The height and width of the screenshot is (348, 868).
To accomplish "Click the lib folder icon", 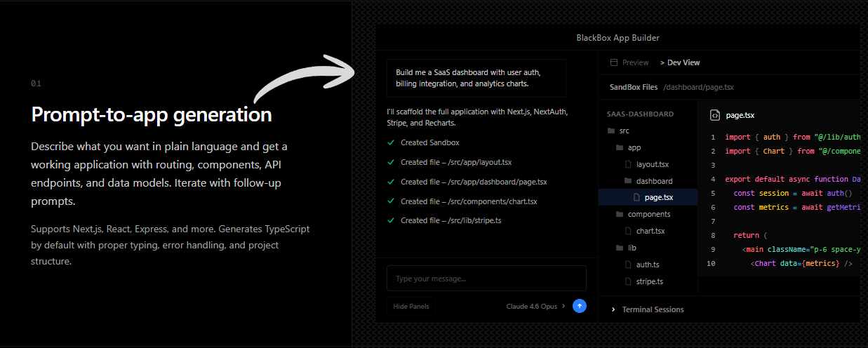I will [619, 248].
